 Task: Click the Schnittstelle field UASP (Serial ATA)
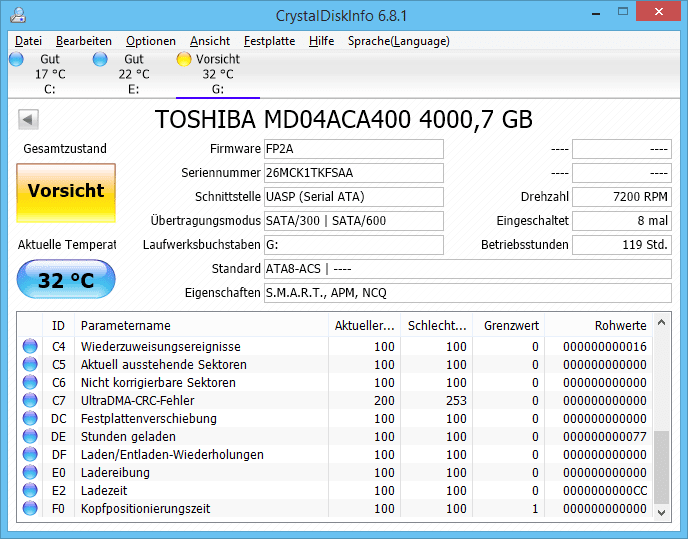coord(354,197)
